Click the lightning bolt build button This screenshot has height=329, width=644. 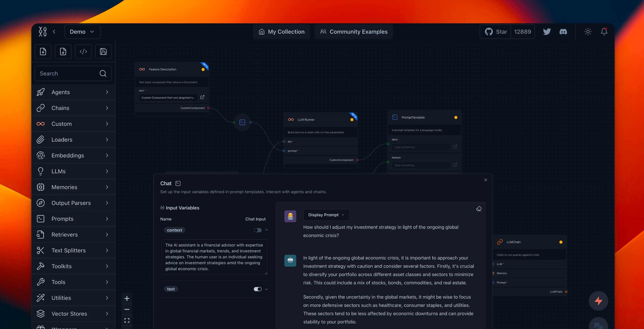pyautogui.click(x=598, y=301)
